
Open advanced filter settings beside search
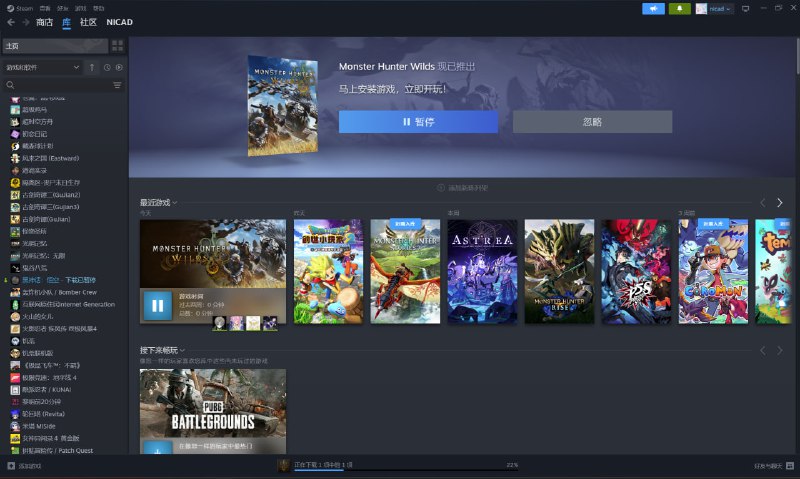click(117, 86)
